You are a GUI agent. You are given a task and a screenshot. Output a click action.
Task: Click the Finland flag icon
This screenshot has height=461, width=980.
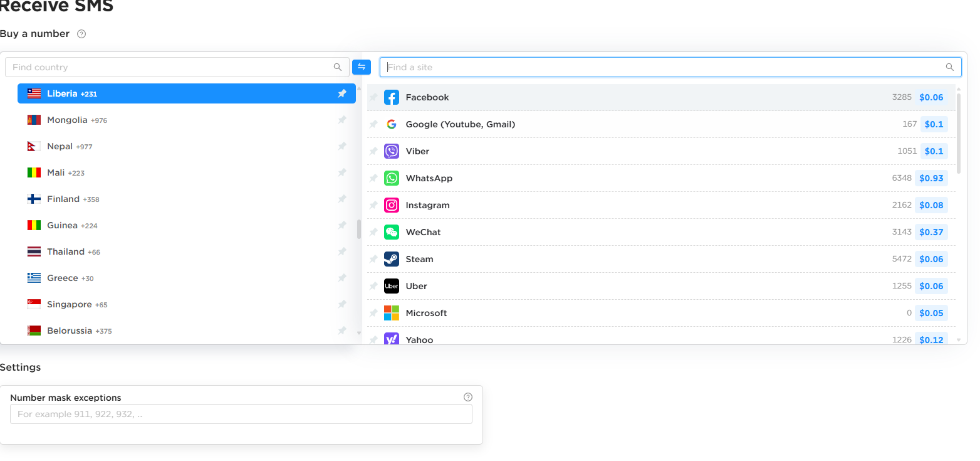tap(34, 199)
